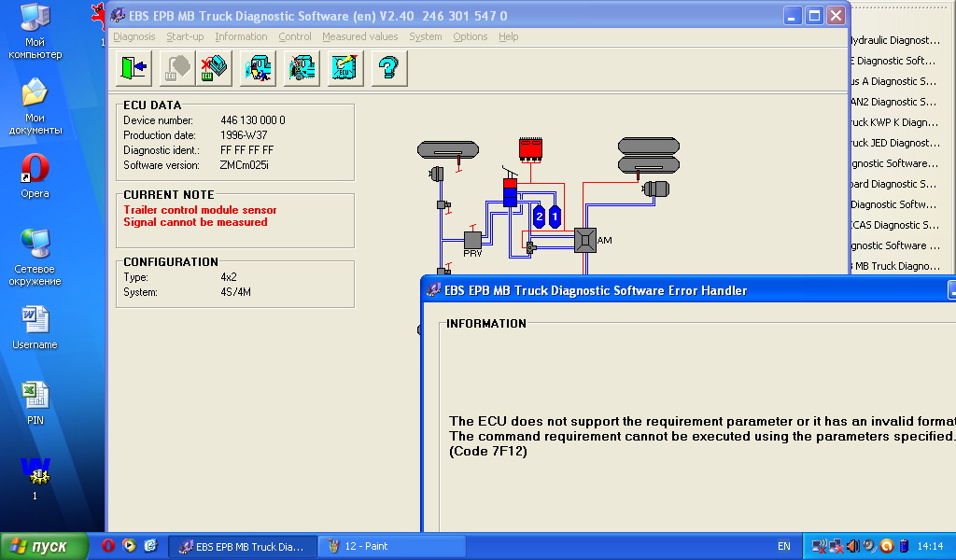Click the front-left wheel in the diagram

coord(448,149)
